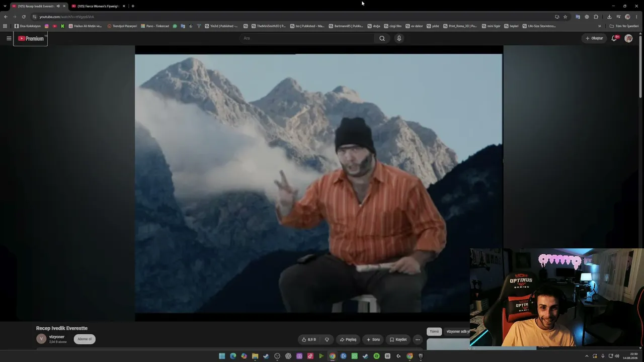The image size is (644, 362).
Task: Open File Explorer from taskbar
Action: 255,356
